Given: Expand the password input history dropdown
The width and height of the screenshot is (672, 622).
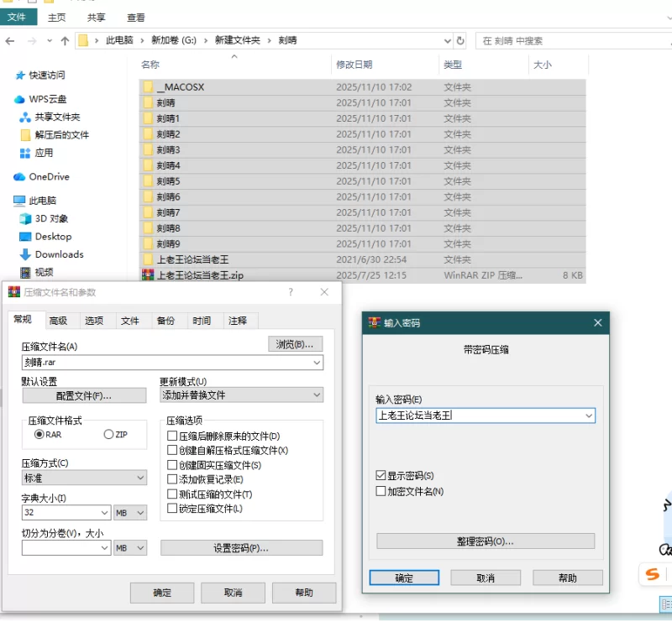Looking at the screenshot, I should pyautogui.click(x=588, y=416).
